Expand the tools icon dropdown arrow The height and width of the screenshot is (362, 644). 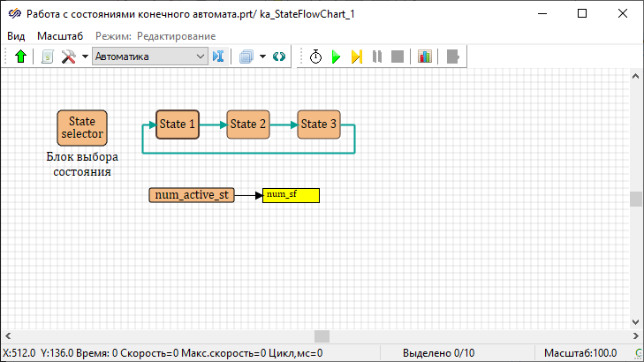[x=85, y=57]
